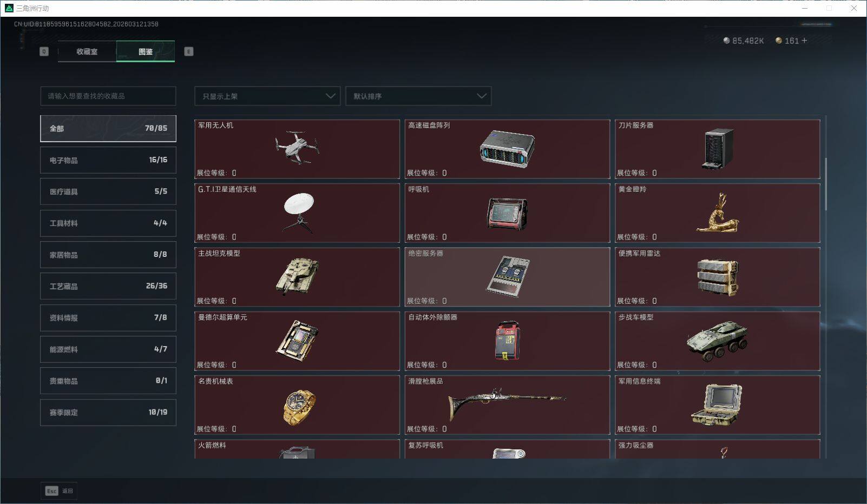Click the 滑膛枪展品 flintlock musket exhibit
Image resolution: width=867 pixels, height=504 pixels.
pyautogui.click(x=507, y=404)
